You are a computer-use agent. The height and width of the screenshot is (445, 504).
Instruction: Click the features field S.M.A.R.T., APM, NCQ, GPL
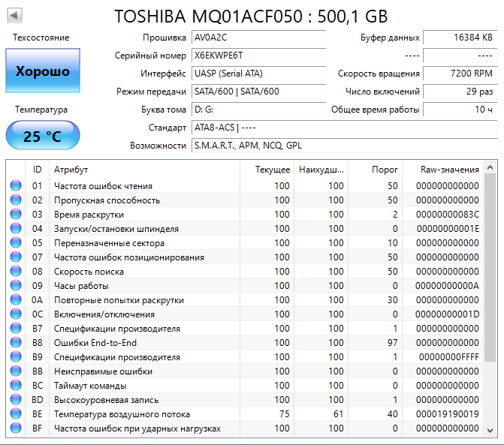(344, 146)
